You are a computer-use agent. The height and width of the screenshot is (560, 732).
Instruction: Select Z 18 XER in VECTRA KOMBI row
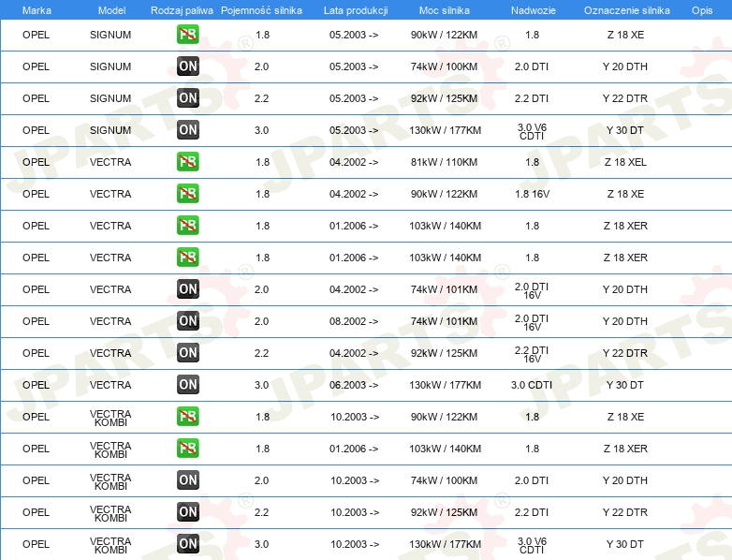tap(625, 449)
